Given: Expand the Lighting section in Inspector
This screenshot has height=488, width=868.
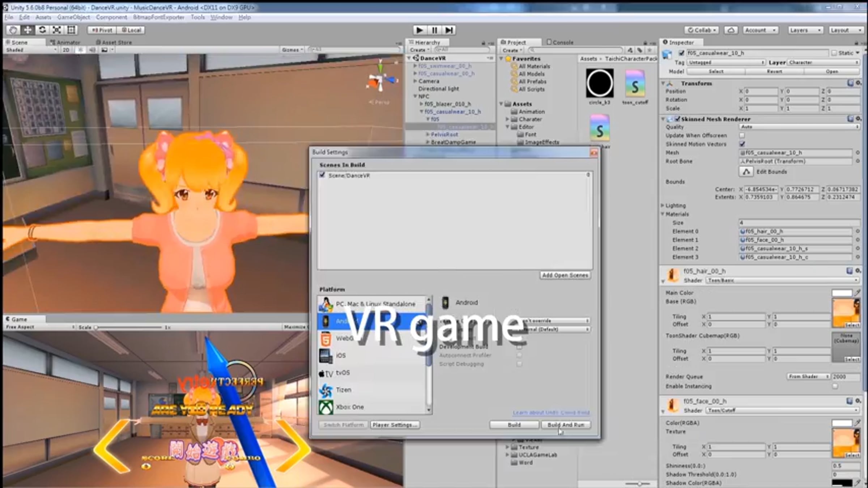Looking at the screenshot, I should pos(663,205).
